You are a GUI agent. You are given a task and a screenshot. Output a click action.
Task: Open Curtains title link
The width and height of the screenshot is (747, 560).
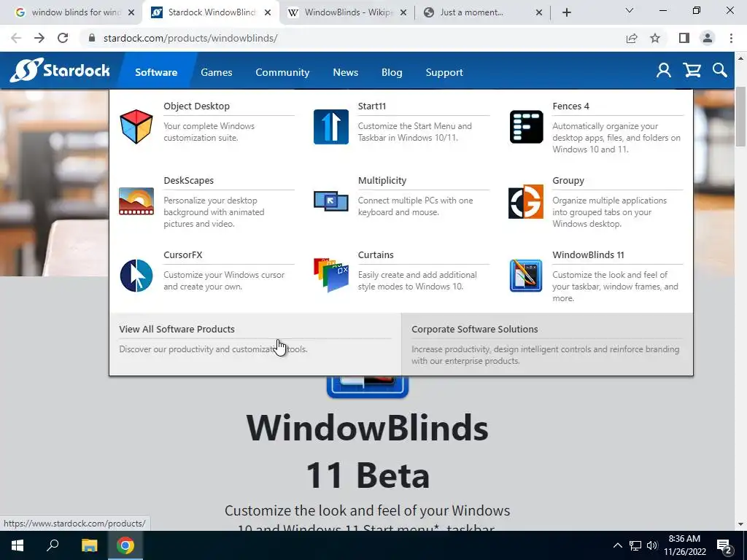376,254
